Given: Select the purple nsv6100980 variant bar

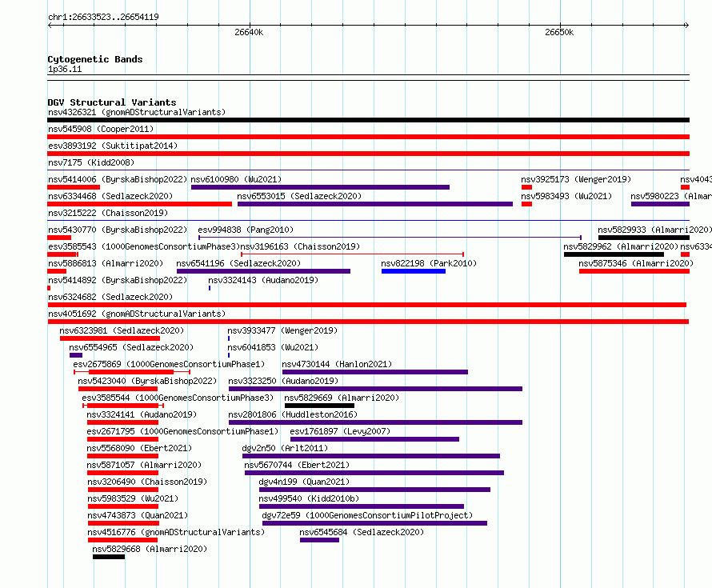Looking at the screenshot, I should [x=320, y=187].
